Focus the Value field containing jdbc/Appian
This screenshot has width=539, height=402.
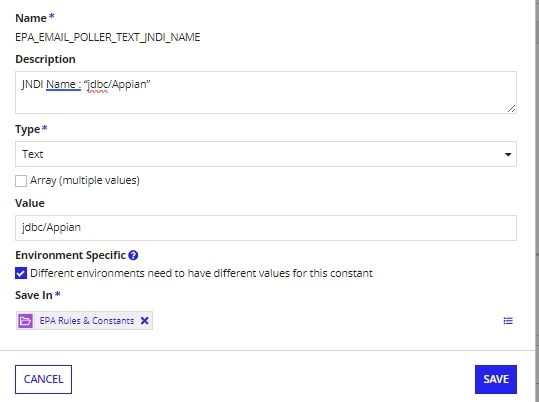coord(266,228)
